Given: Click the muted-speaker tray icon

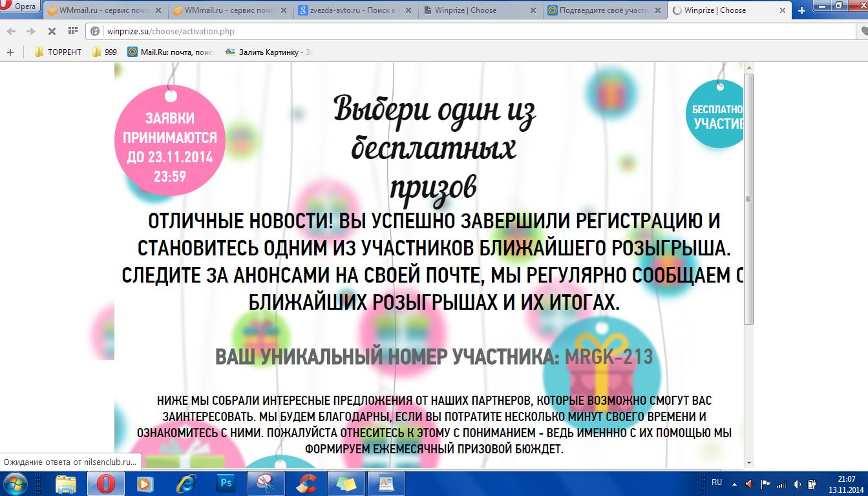Looking at the screenshot, I should pos(750,484).
